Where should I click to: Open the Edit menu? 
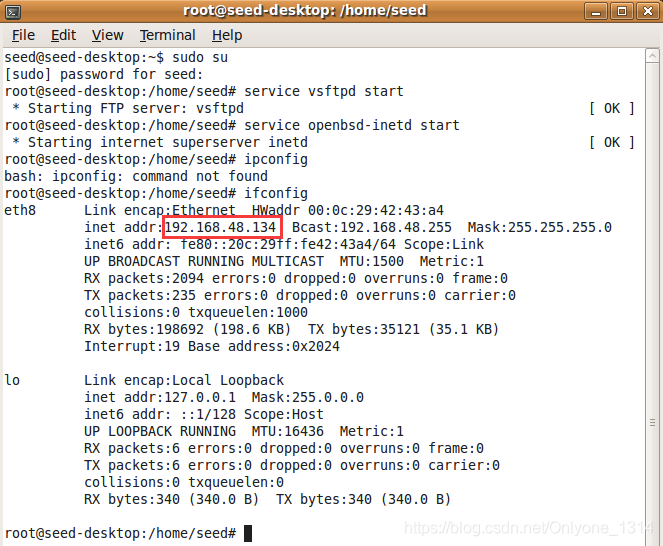[x=63, y=35]
